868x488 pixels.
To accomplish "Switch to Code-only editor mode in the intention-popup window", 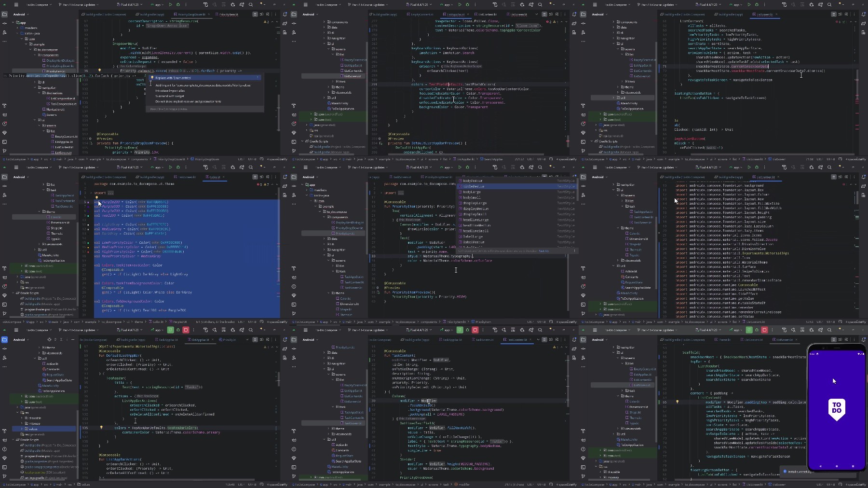I will 255,14.
